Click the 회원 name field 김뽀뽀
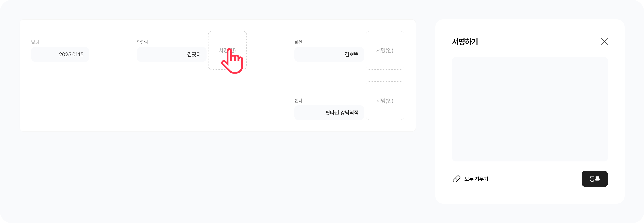Viewport: 644px width, 223px height. click(x=329, y=55)
